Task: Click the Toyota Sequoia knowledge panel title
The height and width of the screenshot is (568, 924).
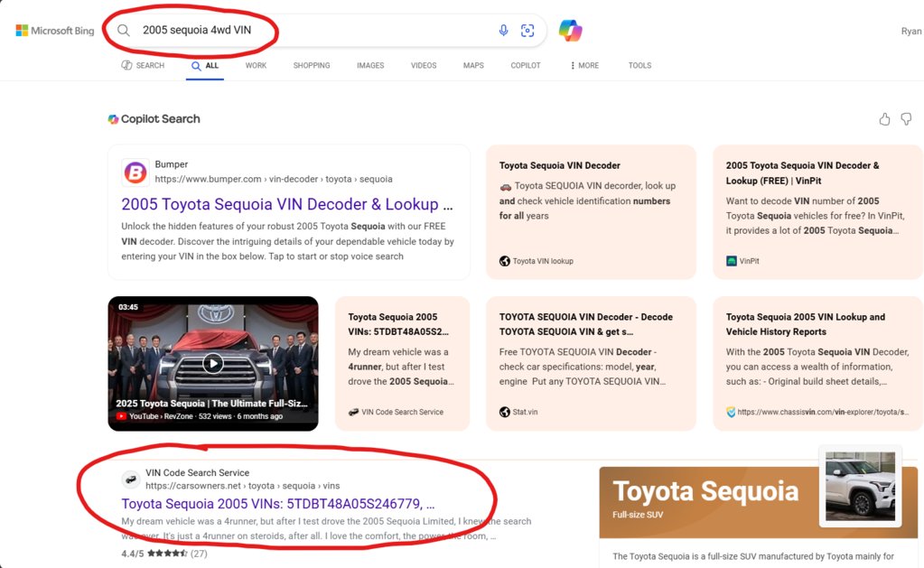Action: (x=705, y=491)
